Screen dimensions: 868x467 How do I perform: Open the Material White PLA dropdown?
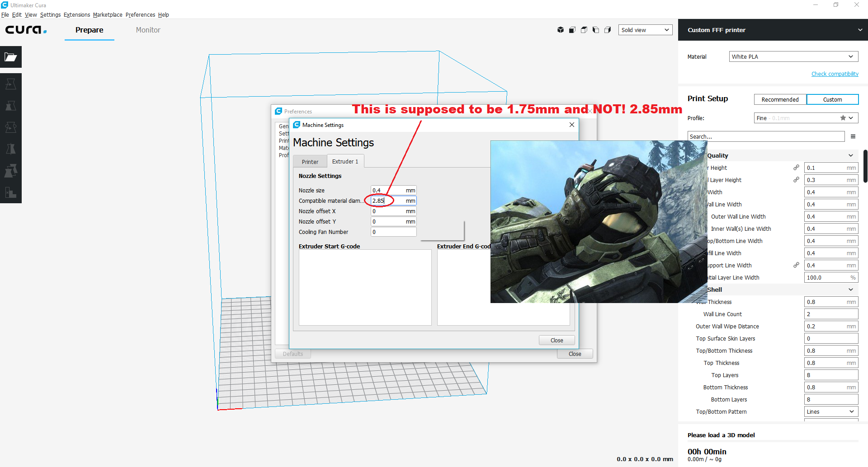click(793, 56)
